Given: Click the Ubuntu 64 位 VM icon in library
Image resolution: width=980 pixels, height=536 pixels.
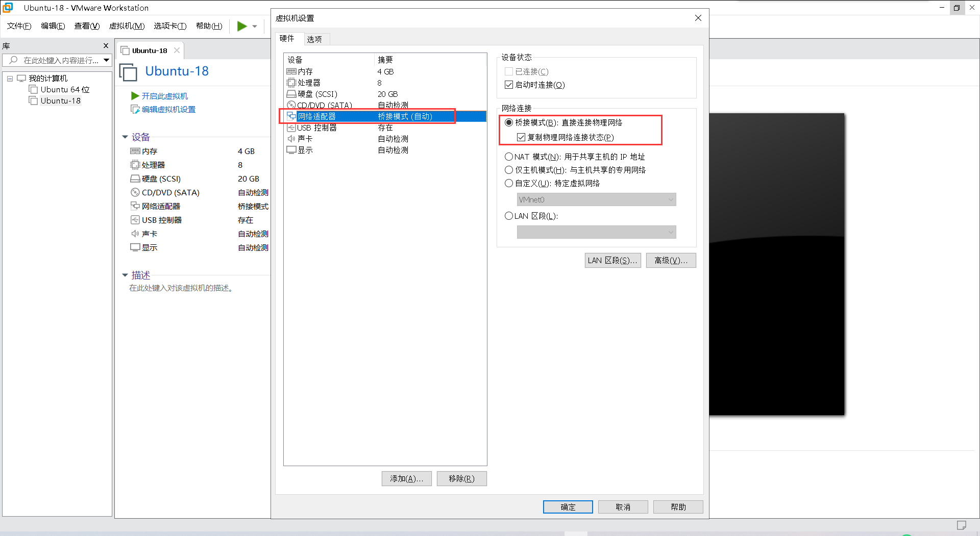Looking at the screenshot, I should (x=34, y=90).
